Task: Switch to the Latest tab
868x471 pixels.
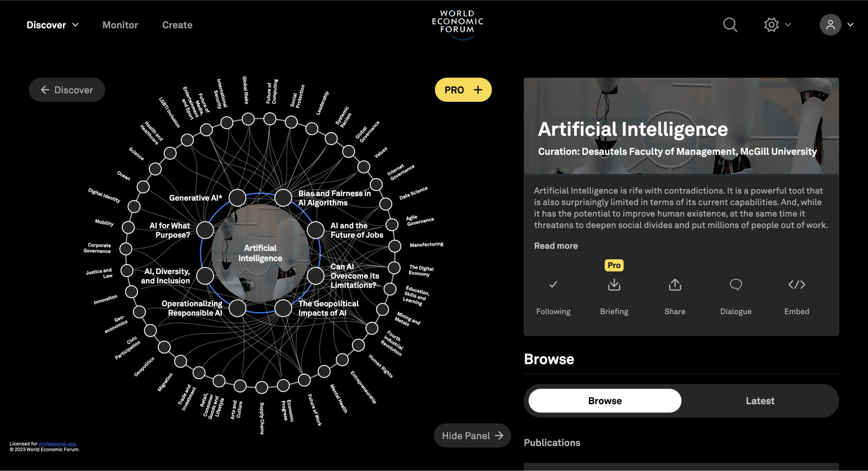Action: pyautogui.click(x=760, y=401)
